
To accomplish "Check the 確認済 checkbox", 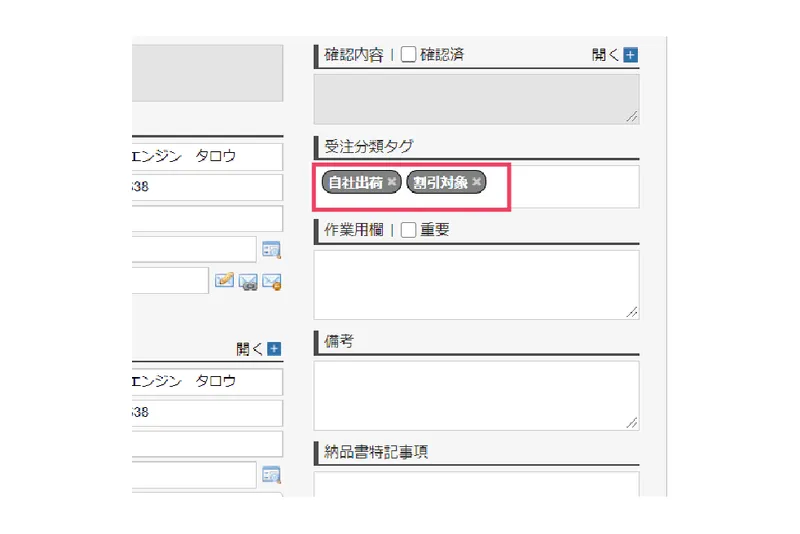I will point(408,54).
